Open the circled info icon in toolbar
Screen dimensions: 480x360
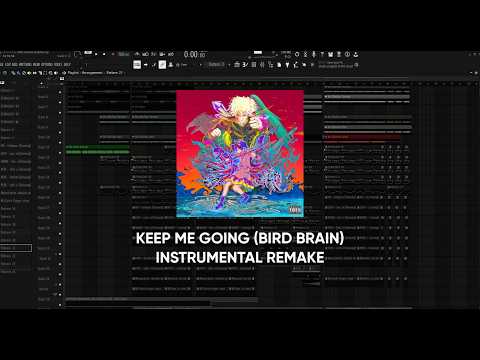347,54
